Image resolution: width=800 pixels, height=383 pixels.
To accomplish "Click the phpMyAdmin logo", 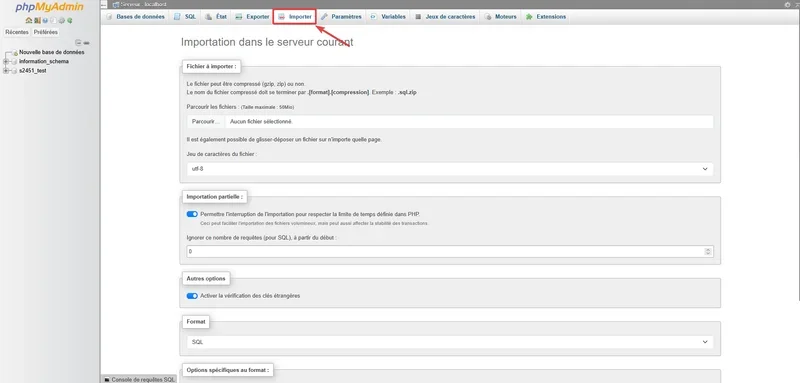I will click(49, 7).
